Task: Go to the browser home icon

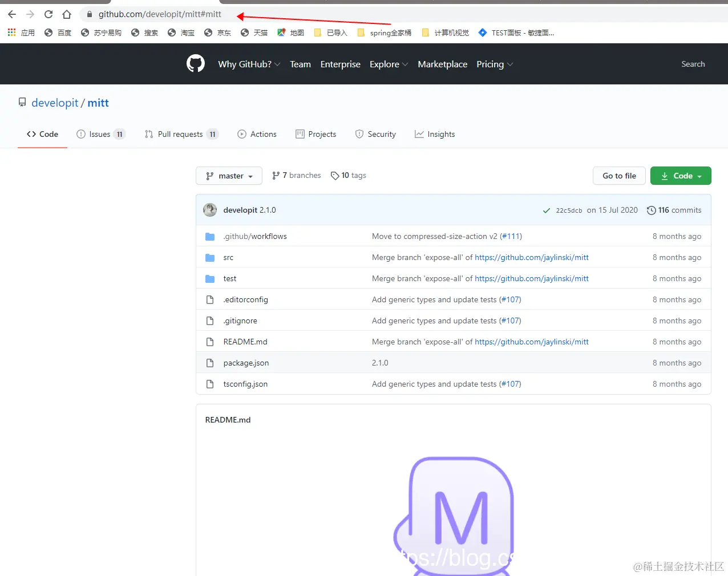Action: tap(67, 14)
